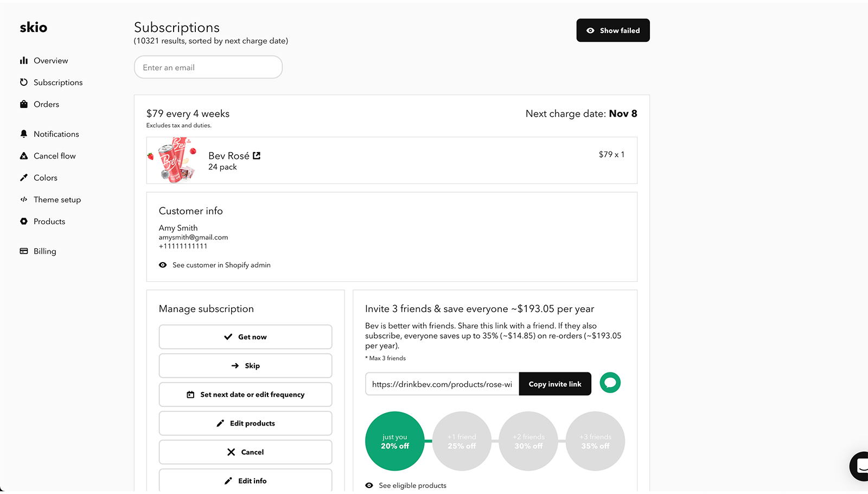Click the eye icon to see customer in Shopify
Screen dimensions: 868x494
click(x=162, y=265)
